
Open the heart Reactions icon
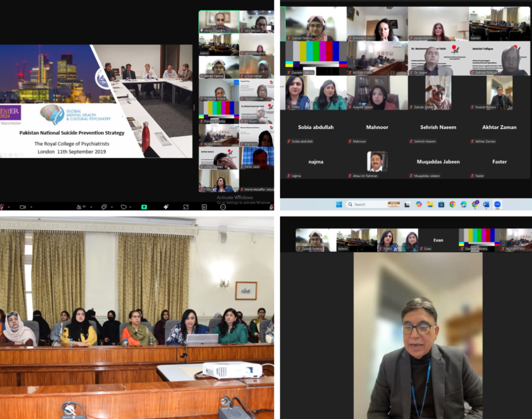point(123,207)
